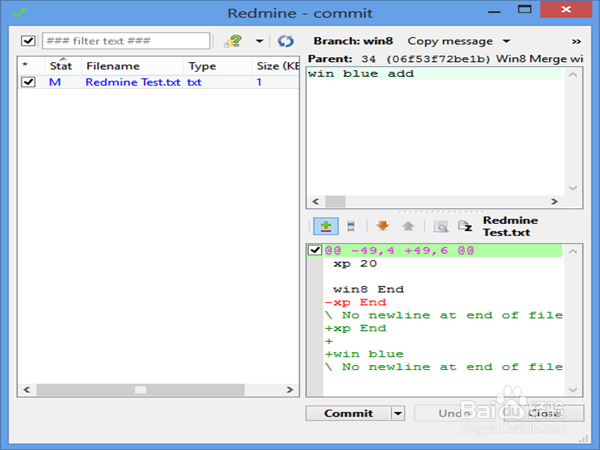Expand the toolbar overflow chevron

pyautogui.click(x=576, y=41)
